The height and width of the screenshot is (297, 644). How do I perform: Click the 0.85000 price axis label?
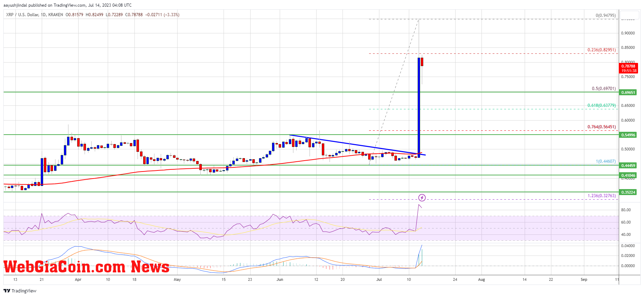point(628,48)
